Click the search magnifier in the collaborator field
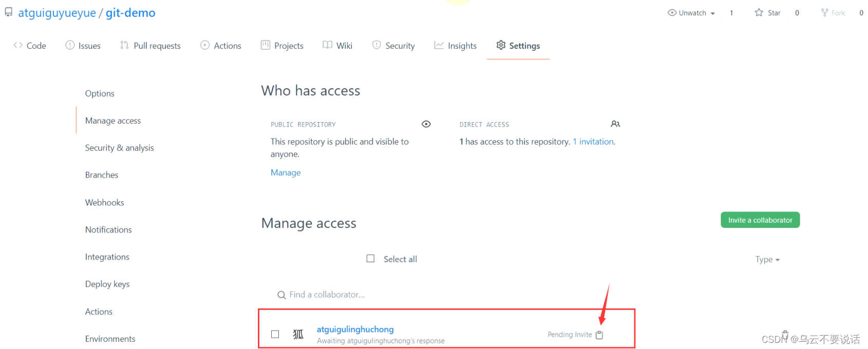 pyautogui.click(x=281, y=295)
